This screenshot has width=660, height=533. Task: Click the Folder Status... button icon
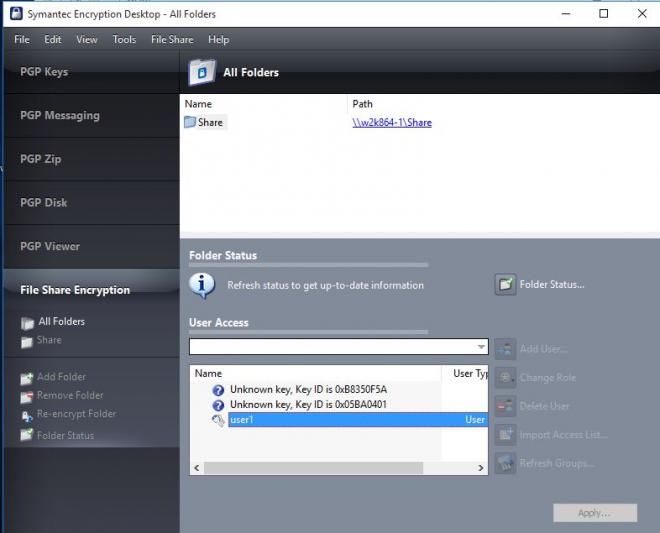tap(506, 285)
